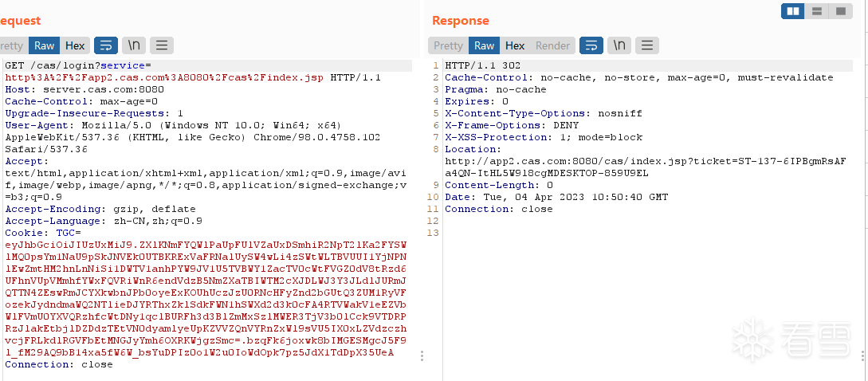Click 'X-Frame-Options: DENY' header
The height and width of the screenshot is (381, 868).
(512, 125)
